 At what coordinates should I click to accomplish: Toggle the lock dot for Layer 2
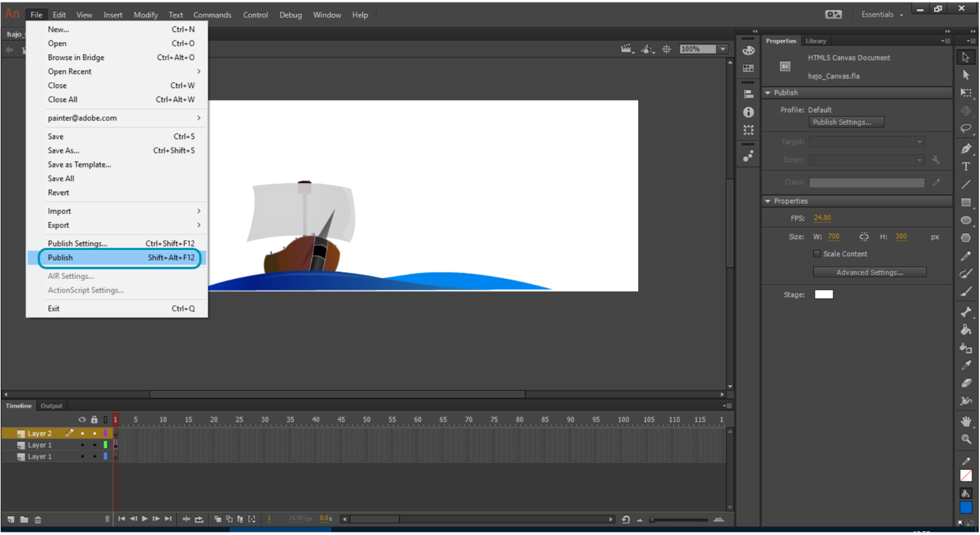[x=94, y=434]
